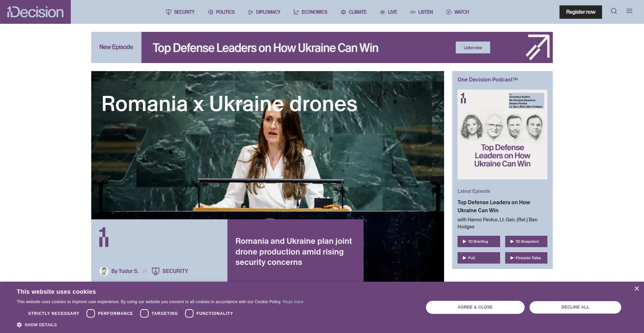This screenshot has height=333, width=644.
Task: Click the cookie settings gear icon
Action: pos(19,325)
